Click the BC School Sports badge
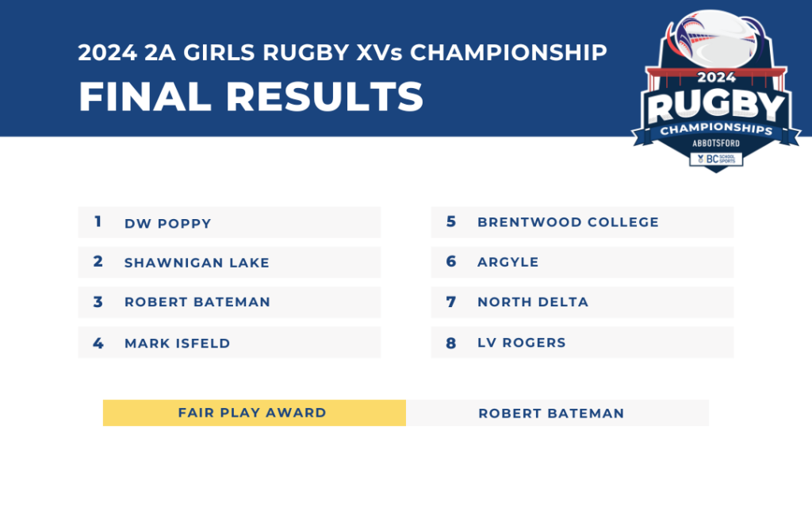The width and height of the screenshot is (812, 527). (x=716, y=159)
